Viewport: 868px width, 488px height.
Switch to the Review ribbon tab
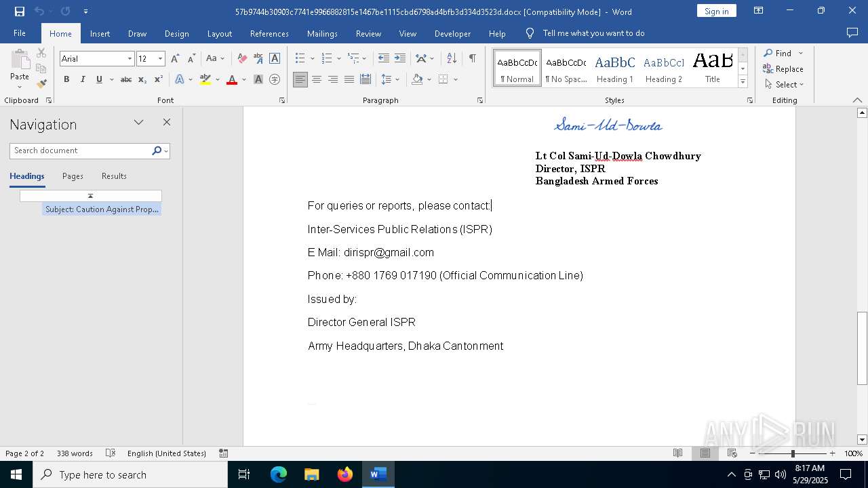click(x=368, y=33)
